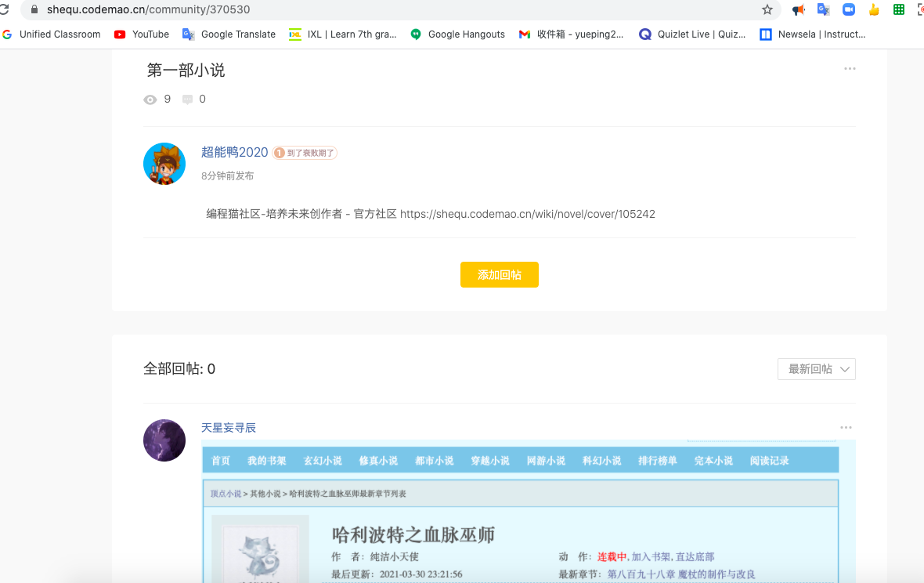
Task: Select the 首页 tab in novel site
Action: coord(220,461)
